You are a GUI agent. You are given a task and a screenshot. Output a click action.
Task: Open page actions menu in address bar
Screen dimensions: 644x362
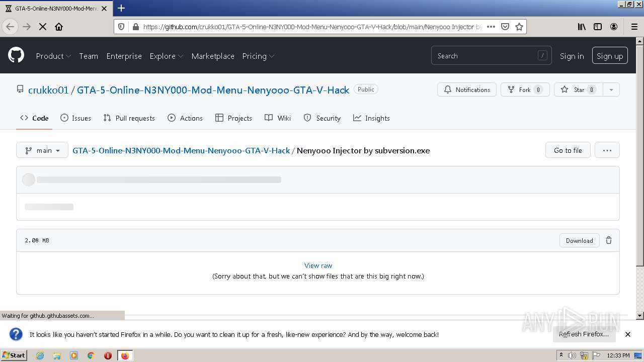[x=491, y=27]
